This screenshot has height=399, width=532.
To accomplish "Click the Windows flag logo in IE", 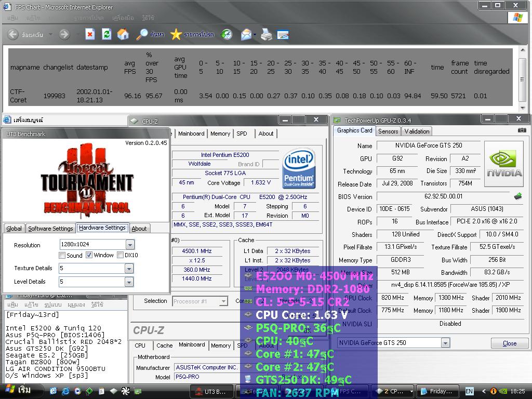I will (x=517, y=17).
